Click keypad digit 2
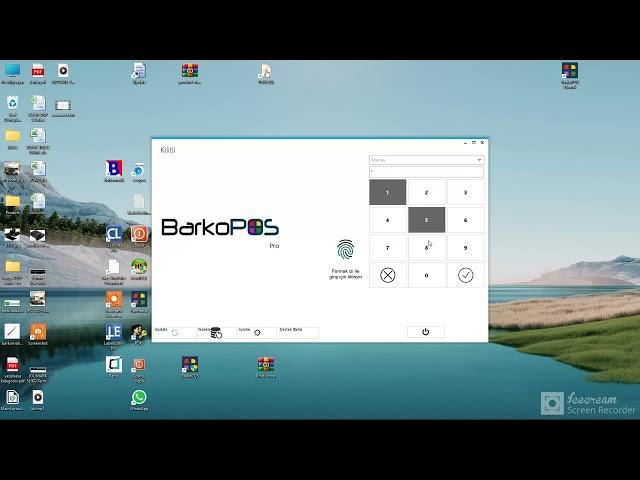Screen dimensions: 640x480 (427, 192)
